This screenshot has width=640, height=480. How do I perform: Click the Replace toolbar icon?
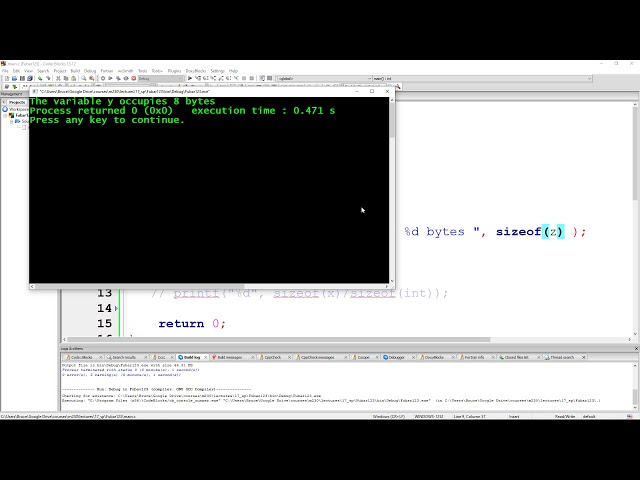[x=91, y=78]
